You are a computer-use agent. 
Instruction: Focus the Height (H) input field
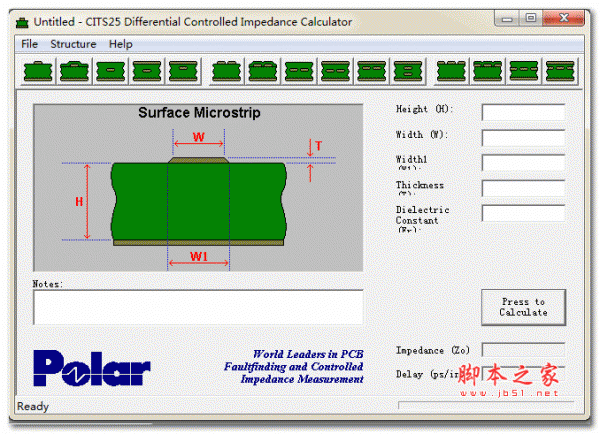(x=523, y=113)
